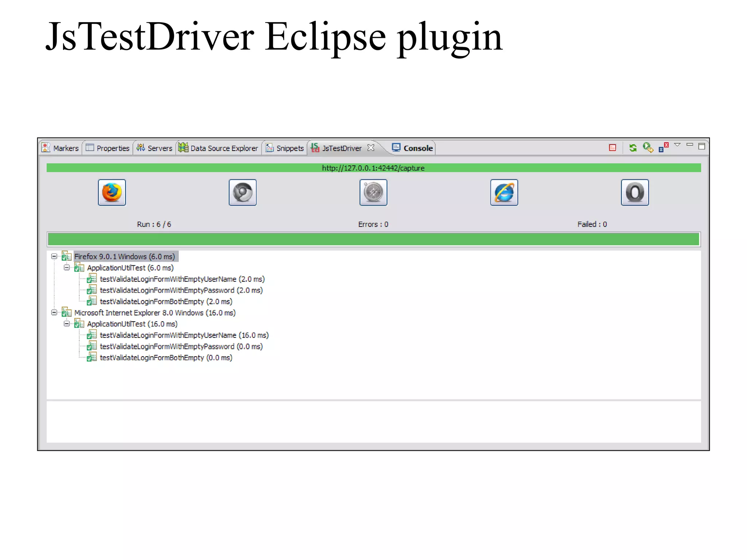747x560 pixels.
Task: Collapse ApplicationUtilTest under Firefox
Action: (x=66, y=268)
